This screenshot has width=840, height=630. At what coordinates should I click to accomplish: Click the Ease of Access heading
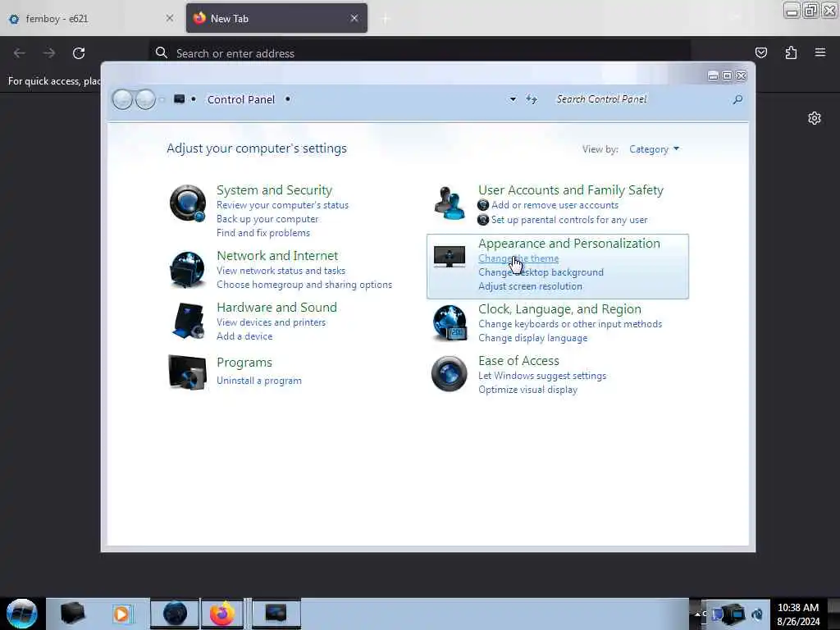pyautogui.click(x=518, y=361)
